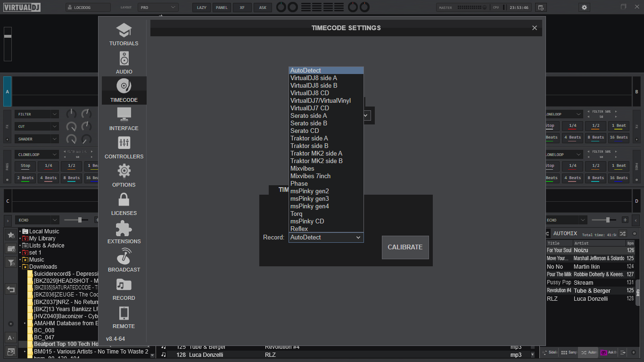
Task: Open the PRO layout dropdown
Action: [x=158, y=8]
